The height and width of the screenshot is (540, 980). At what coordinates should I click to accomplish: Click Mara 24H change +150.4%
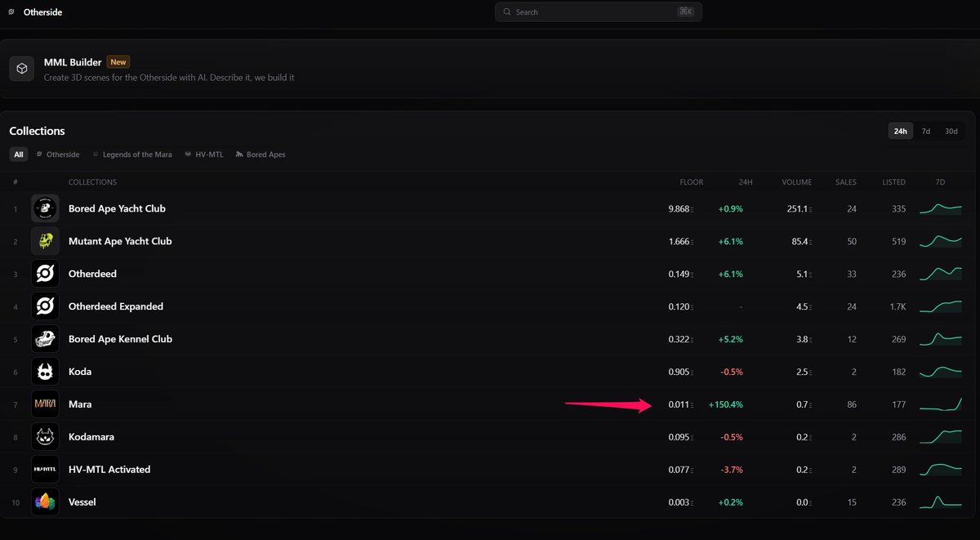point(726,404)
